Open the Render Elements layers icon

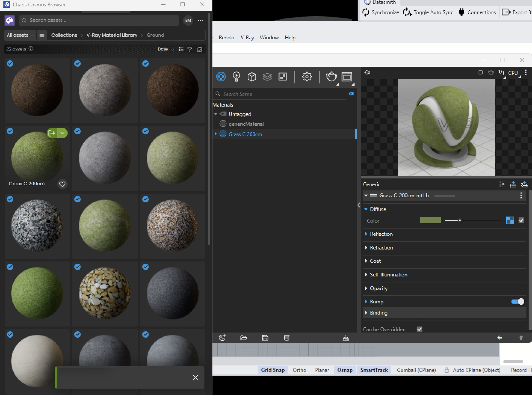click(x=267, y=77)
